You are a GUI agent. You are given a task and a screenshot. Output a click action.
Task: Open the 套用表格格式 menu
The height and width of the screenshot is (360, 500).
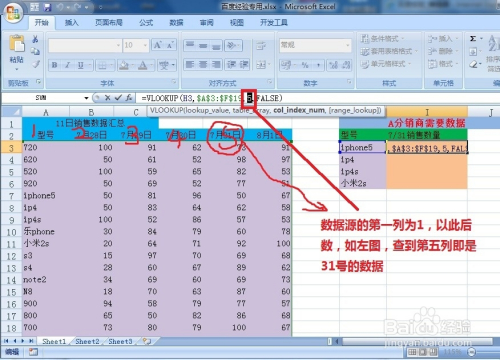pyautogui.click(x=389, y=51)
